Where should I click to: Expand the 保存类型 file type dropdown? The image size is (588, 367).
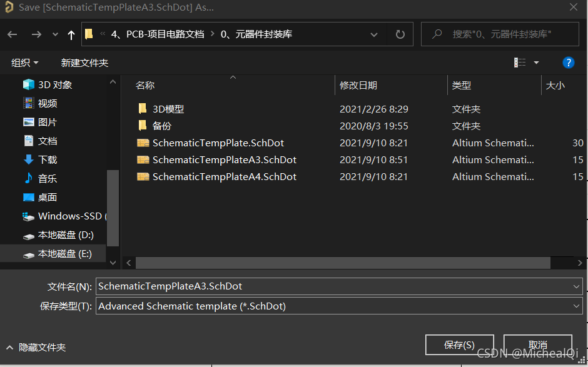coord(576,306)
